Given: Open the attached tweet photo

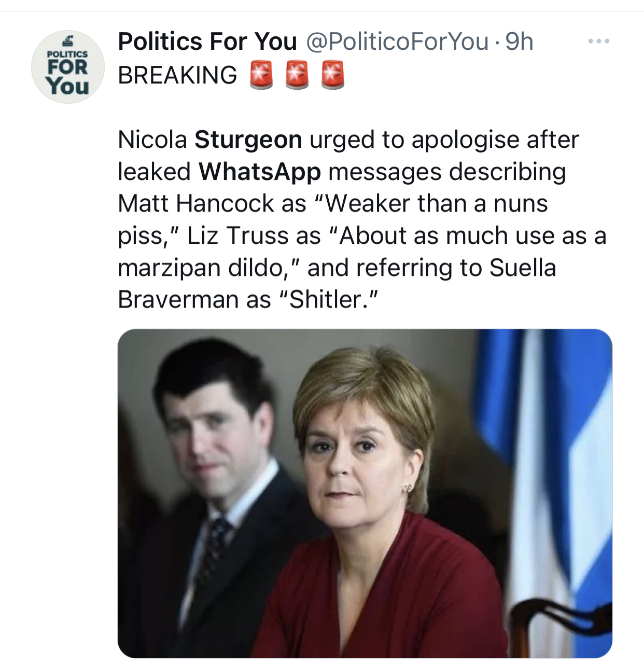Looking at the screenshot, I should click(365, 494).
